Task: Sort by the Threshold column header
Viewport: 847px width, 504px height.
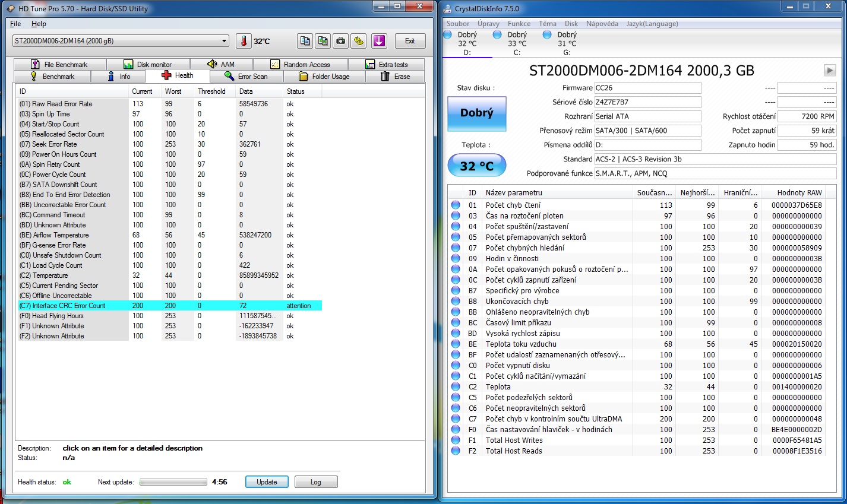Action: click(214, 91)
